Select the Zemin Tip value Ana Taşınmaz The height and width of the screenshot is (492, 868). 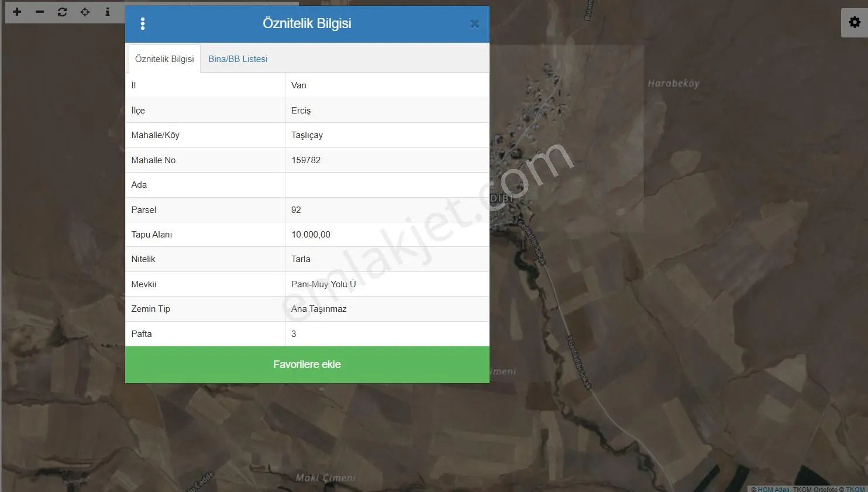319,309
